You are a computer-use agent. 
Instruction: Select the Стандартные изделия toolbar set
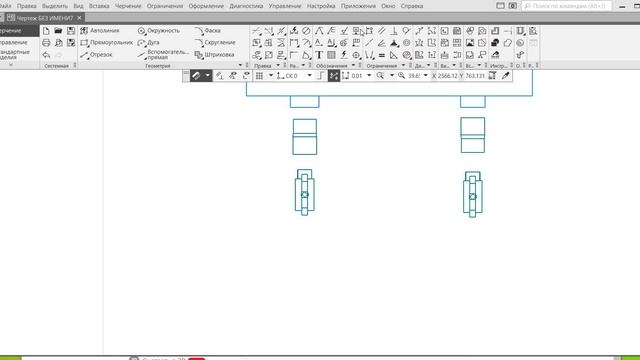click(x=15, y=55)
